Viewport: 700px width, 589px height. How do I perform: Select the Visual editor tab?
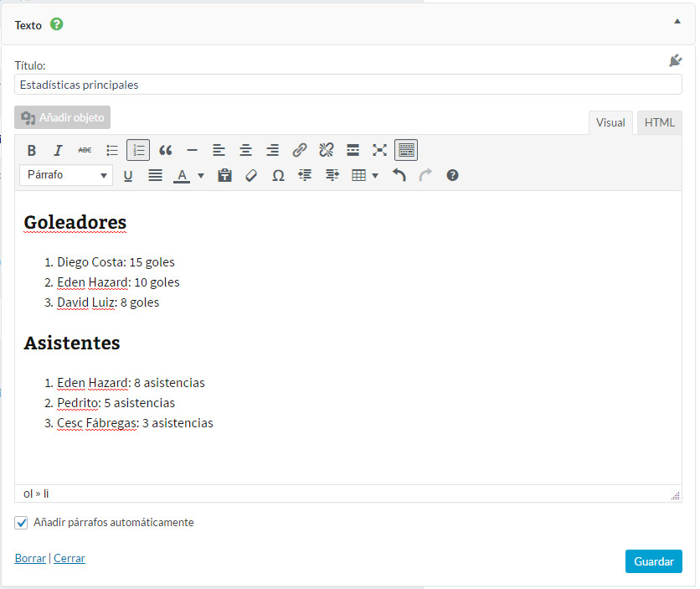tap(610, 122)
